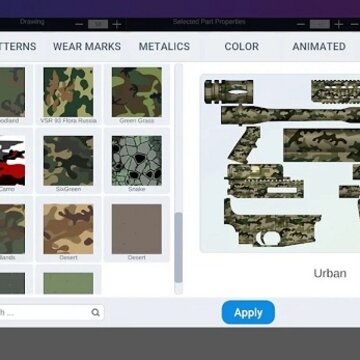Click the blue Apply button

(x=248, y=312)
